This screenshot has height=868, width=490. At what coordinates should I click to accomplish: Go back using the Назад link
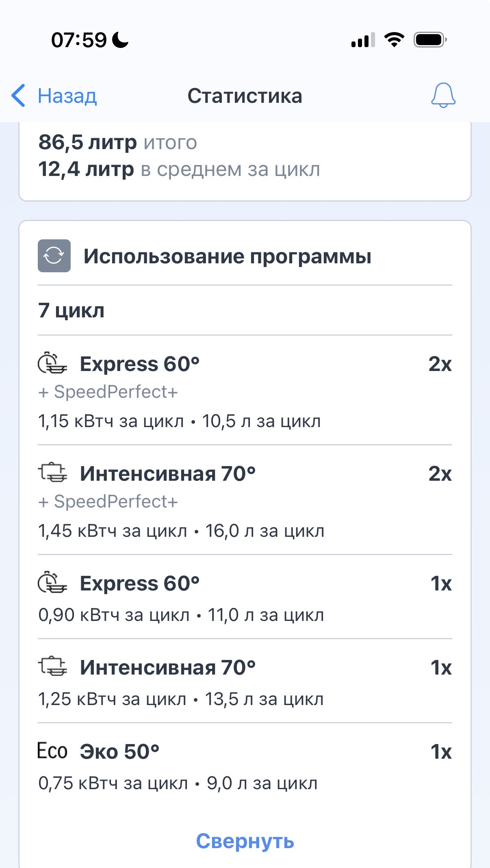[67, 96]
